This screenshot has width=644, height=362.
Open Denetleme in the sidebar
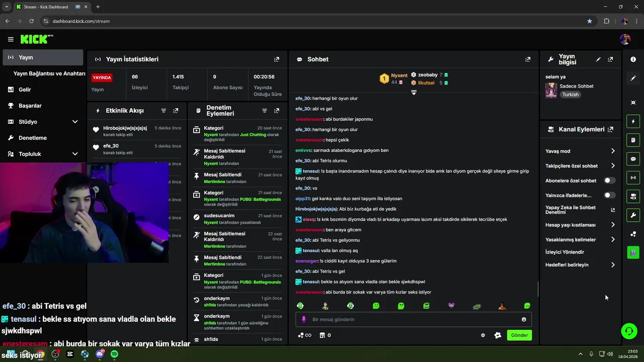43,138
